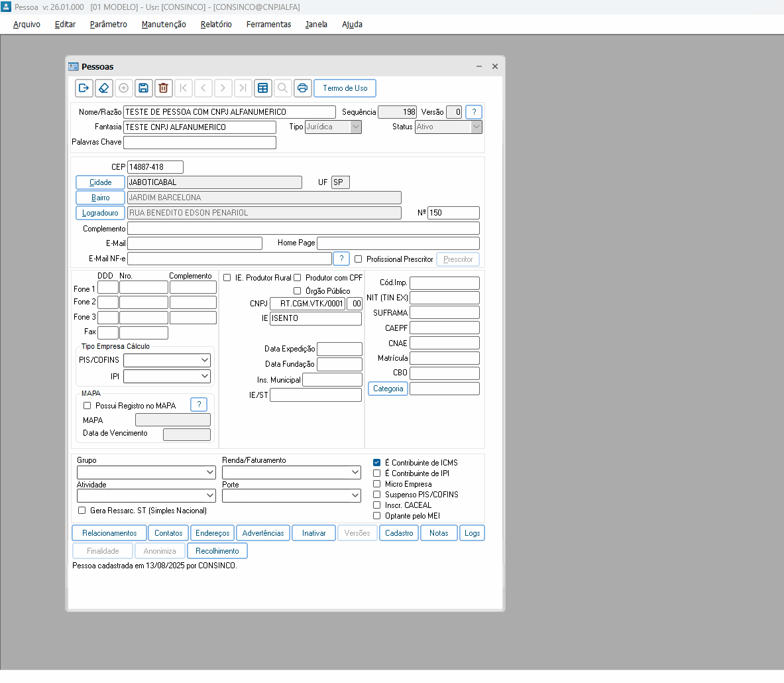Screen dimensions: 784x683
Task: Uncheck É Contribuinte de ICMS
Action: pos(377,463)
